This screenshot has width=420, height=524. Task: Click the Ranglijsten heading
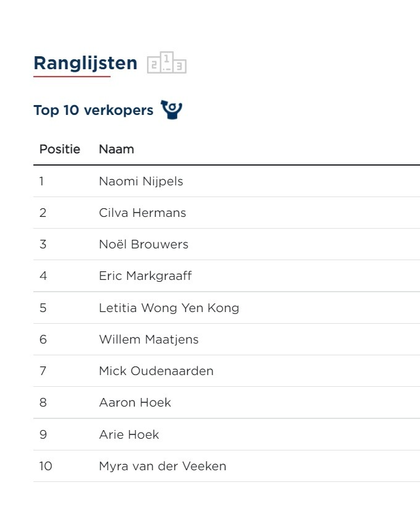85,63
